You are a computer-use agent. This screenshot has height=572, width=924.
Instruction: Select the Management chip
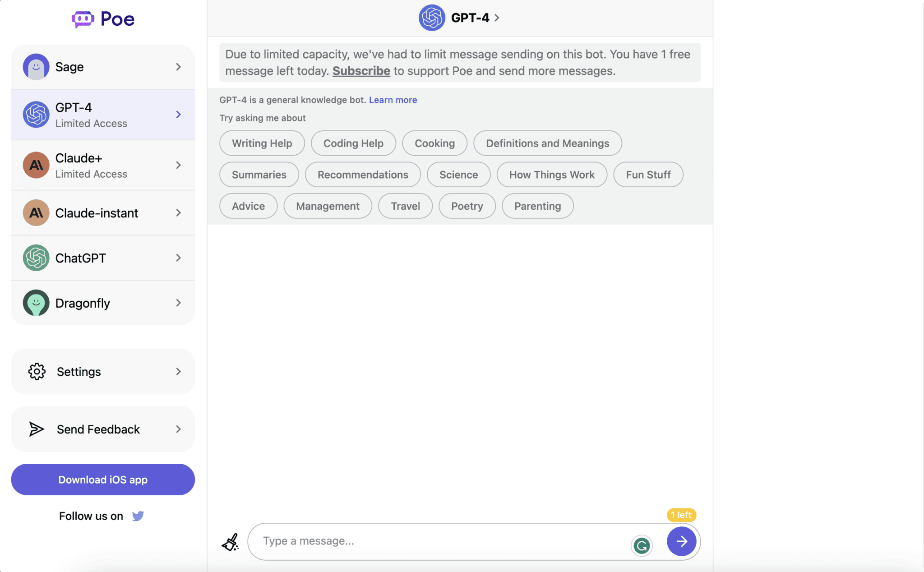[328, 206]
